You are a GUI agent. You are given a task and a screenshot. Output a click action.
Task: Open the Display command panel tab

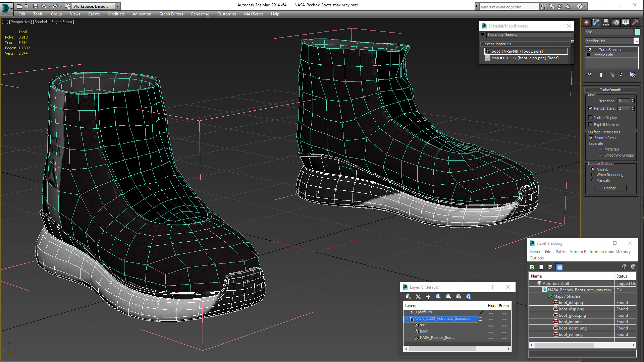[626, 22]
